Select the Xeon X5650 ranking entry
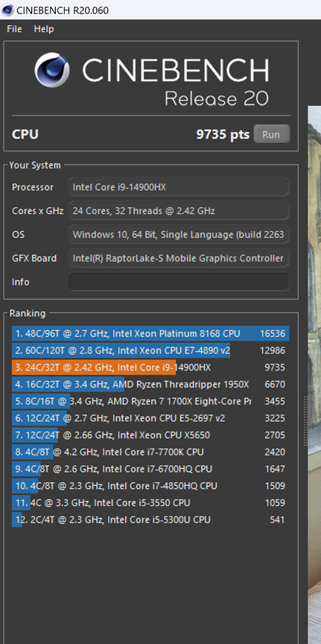 tap(150, 435)
